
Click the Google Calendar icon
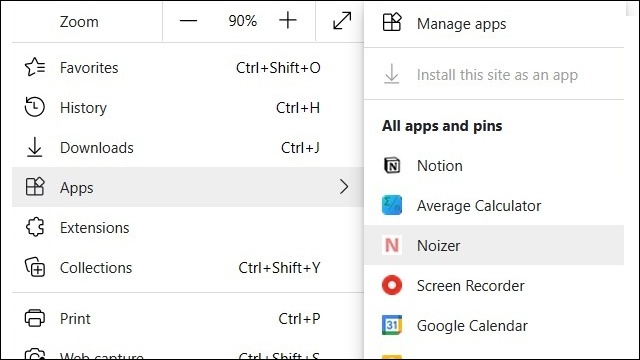click(392, 325)
